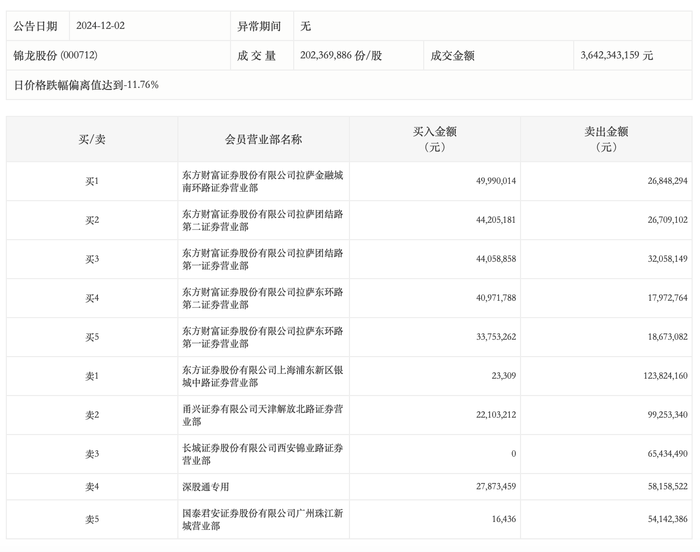Image resolution: width=700 pixels, height=552 pixels.
Task: Click sell amount 99,253,340
Action: coord(668,414)
